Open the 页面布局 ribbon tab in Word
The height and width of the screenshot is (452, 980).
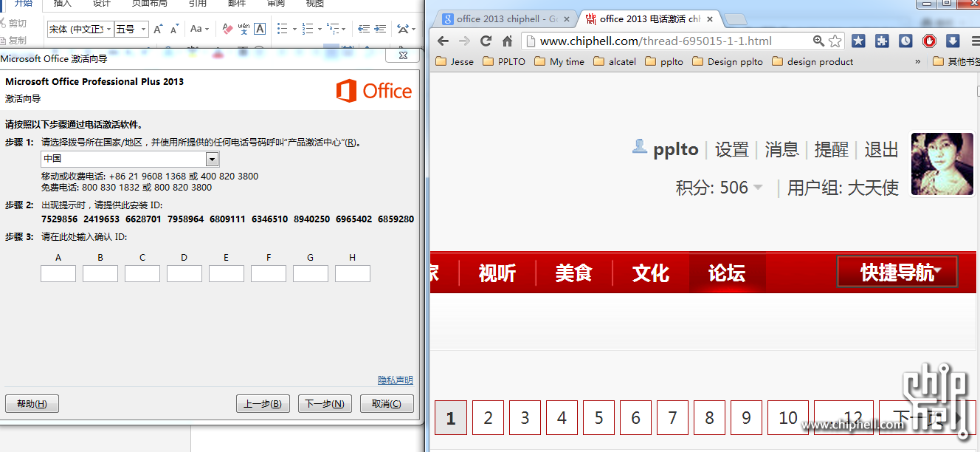click(149, 4)
